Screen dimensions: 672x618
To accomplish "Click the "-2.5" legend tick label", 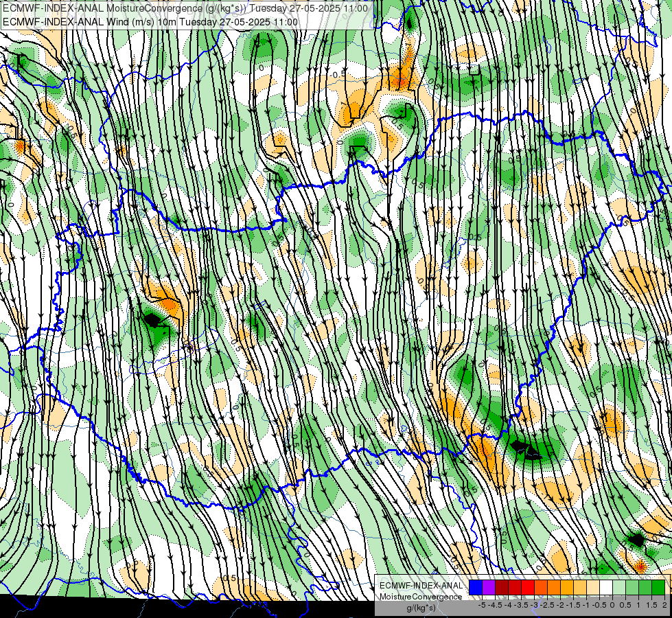I will pyautogui.click(x=547, y=605).
